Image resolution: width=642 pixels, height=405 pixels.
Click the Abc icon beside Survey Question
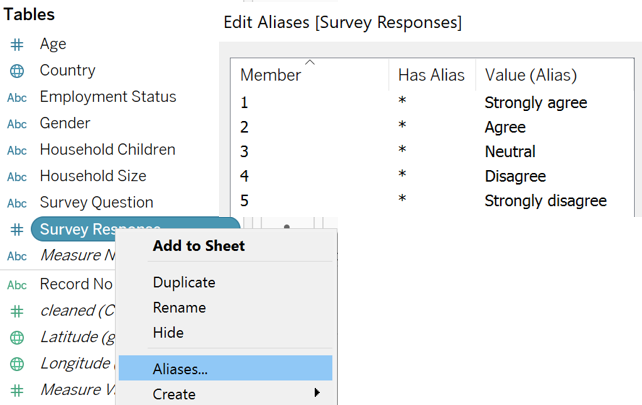tap(17, 203)
